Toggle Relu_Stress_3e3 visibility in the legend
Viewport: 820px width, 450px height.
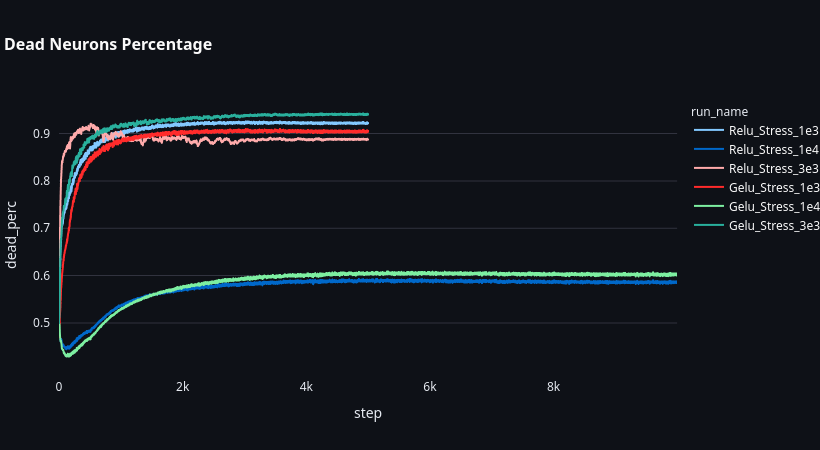[774, 168]
